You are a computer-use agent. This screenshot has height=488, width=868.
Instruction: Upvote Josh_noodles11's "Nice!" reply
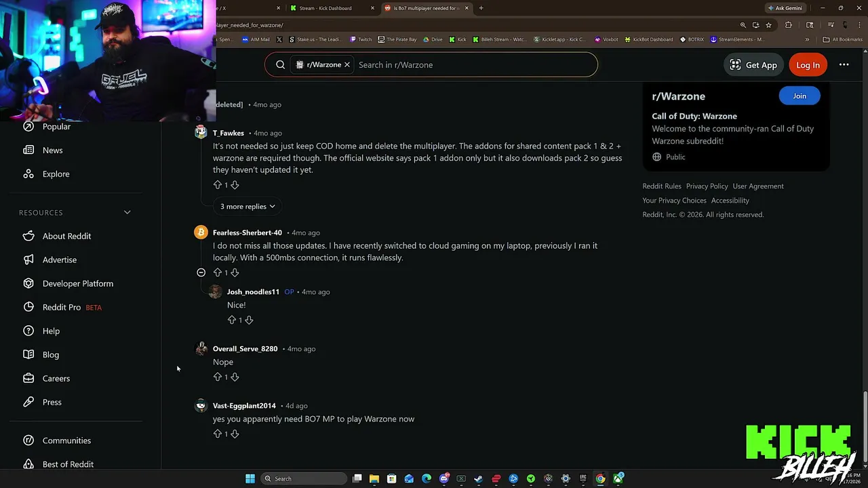232,320
